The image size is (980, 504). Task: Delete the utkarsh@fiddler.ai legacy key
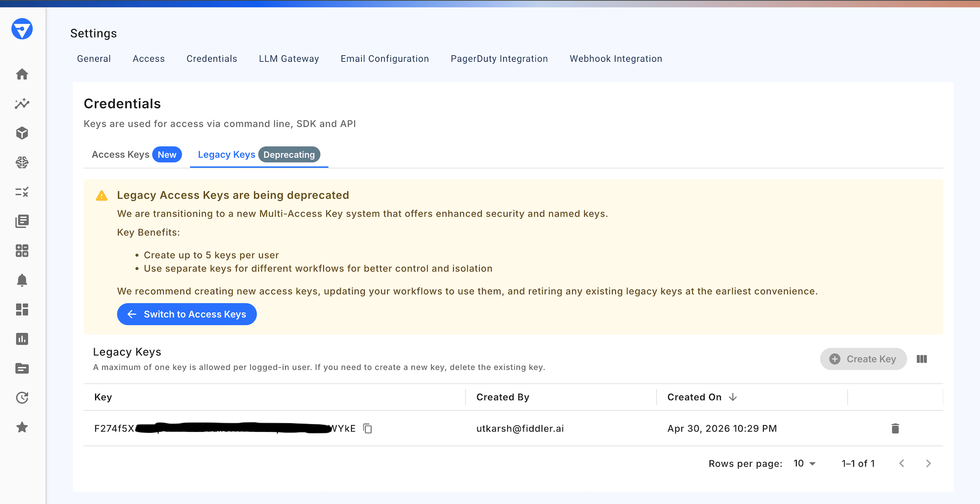tap(895, 429)
